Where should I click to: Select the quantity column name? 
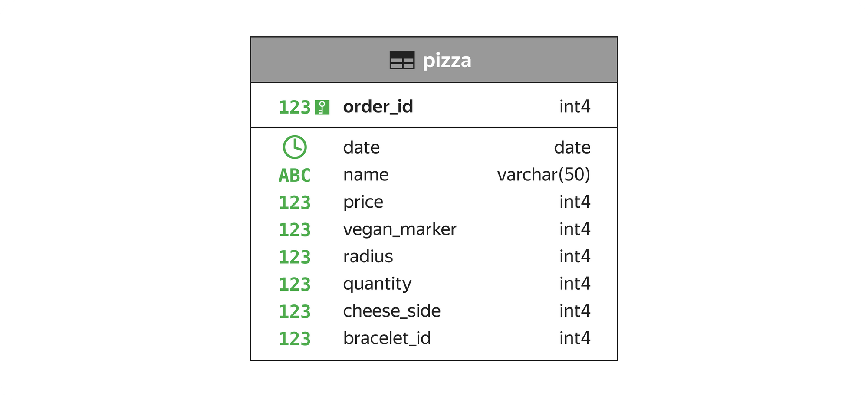[x=377, y=284]
